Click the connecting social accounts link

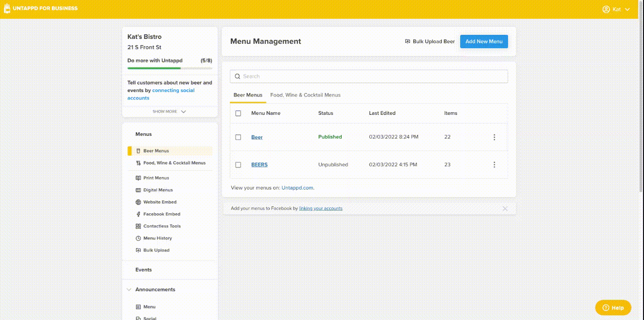coord(161,94)
